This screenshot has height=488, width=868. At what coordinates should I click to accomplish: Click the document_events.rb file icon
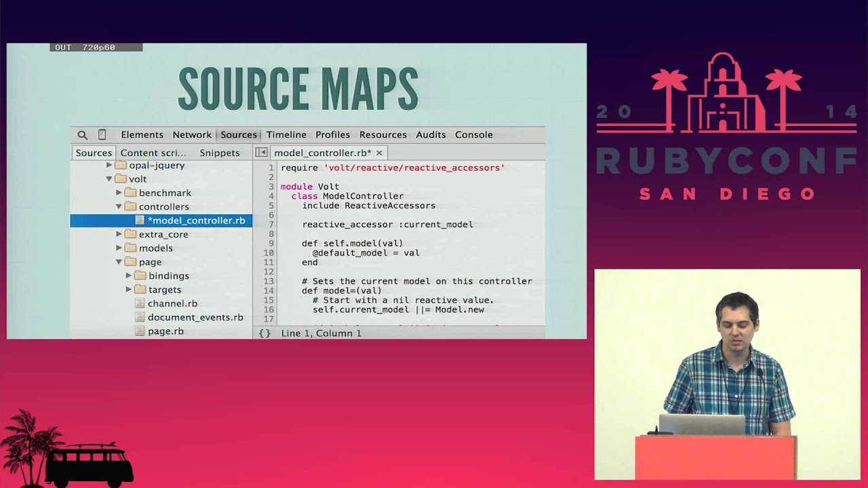tap(140, 317)
